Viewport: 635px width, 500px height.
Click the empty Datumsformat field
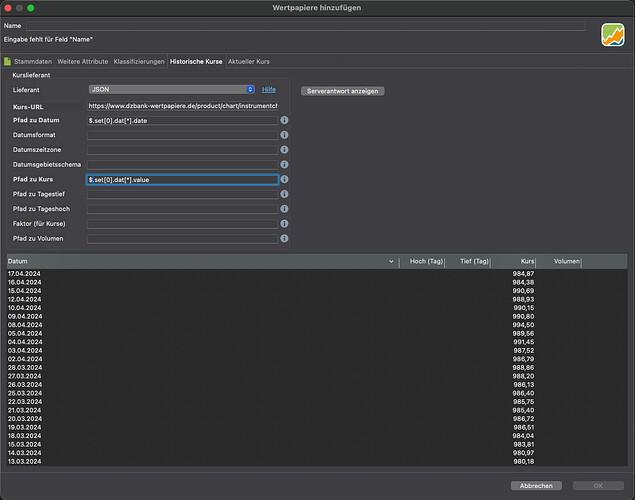182,135
